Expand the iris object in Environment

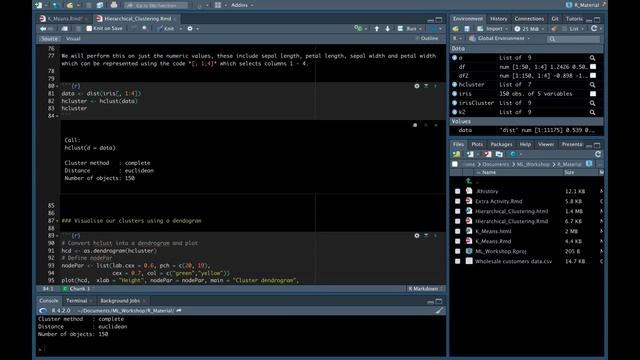[454, 94]
